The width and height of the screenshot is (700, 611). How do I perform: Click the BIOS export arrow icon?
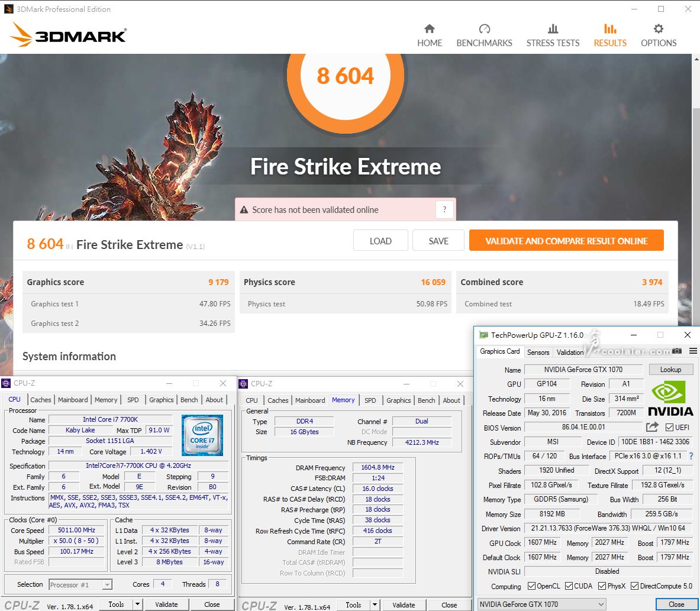(652, 427)
